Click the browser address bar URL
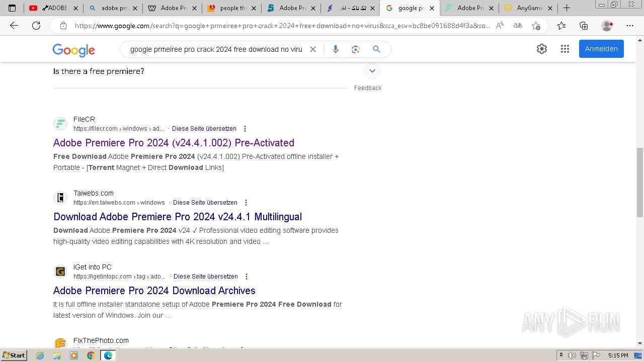The image size is (644, 362). (x=282, y=26)
